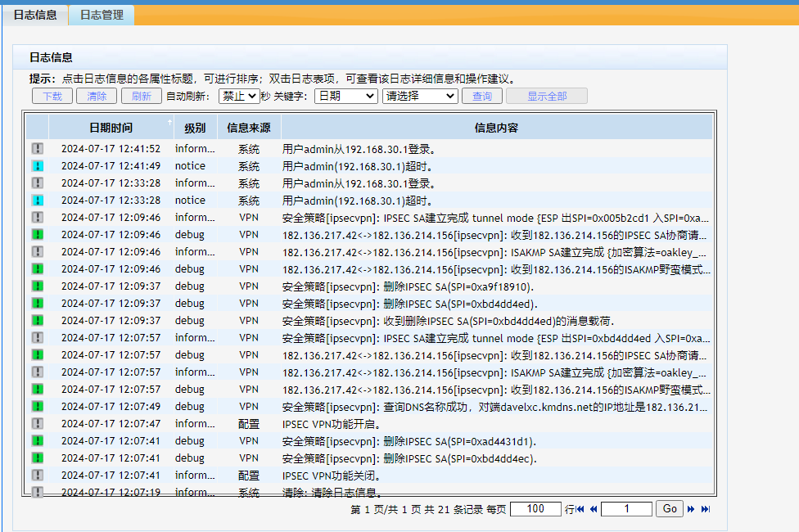Go to the first page of logs
Viewport: 799px width, 532px height.
(580, 509)
